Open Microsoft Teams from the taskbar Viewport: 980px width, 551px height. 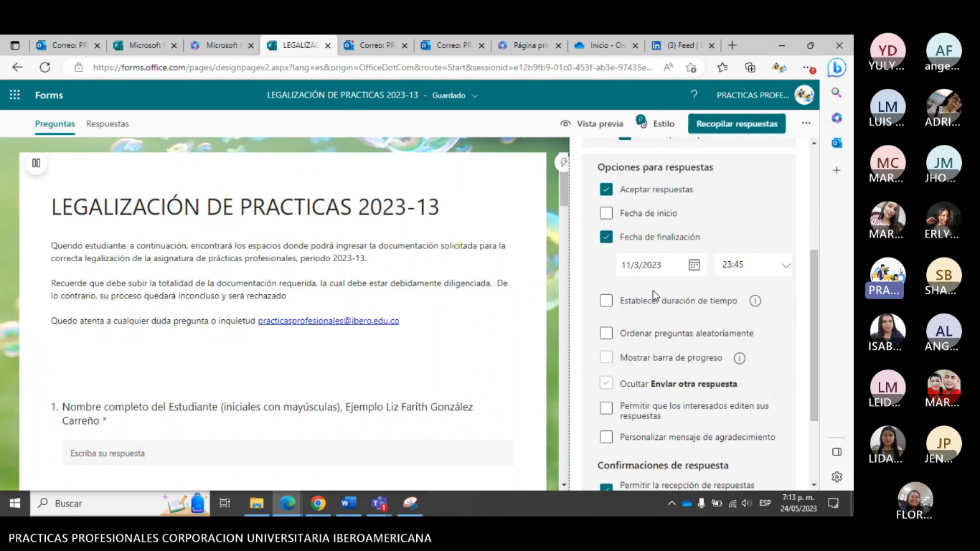380,503
